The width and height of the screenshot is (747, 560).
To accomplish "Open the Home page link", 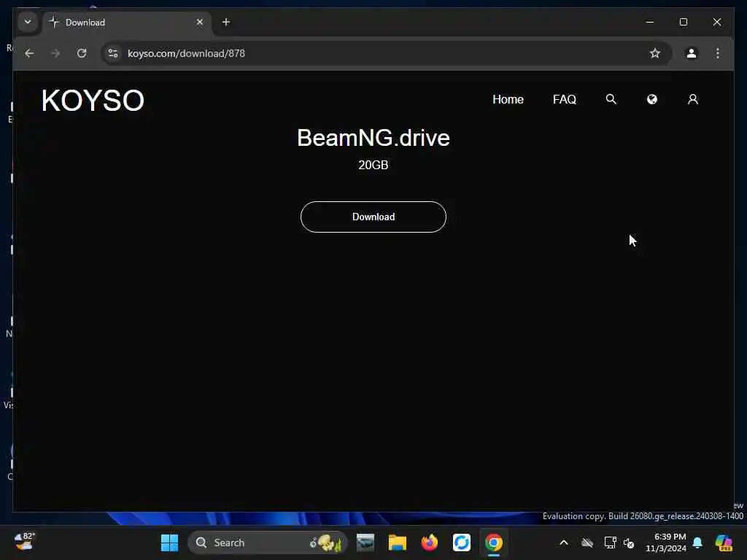I will click(x=508, y=99).
